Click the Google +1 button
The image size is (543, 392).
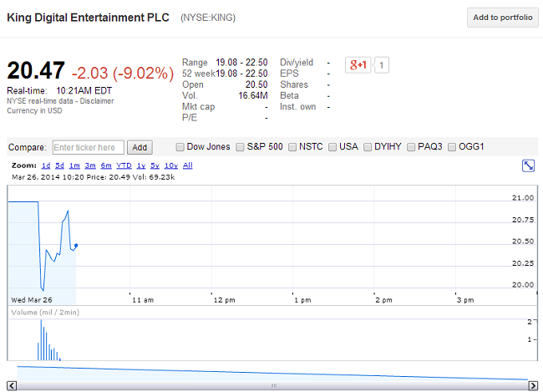[358, 64]
